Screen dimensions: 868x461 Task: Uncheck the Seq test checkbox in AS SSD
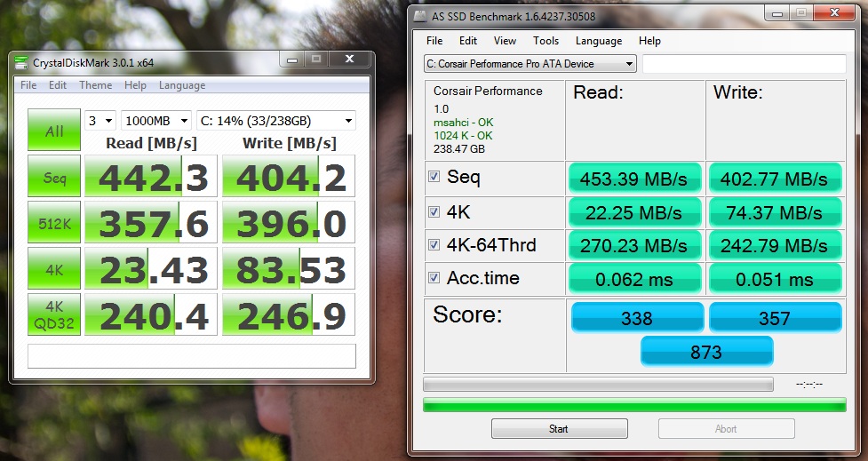[434, 177]
